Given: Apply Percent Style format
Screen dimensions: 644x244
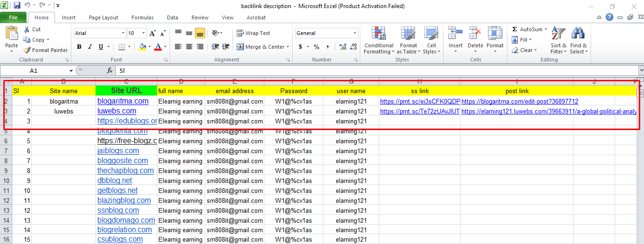Looking at the screenshot, I should pyautogui.click(x=316, y=47).
